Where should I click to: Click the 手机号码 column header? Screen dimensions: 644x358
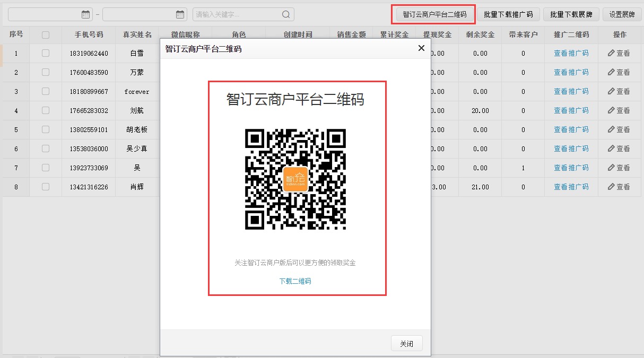(x=89, y=34)
